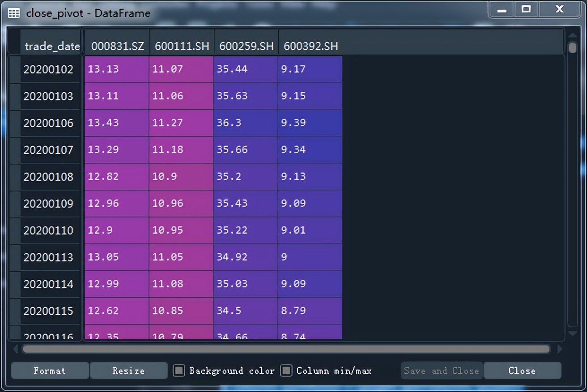This screenshot has height=392, width=587.
Task: Click the vertical scrollbar handle
Action: click(x=572, y=47)
